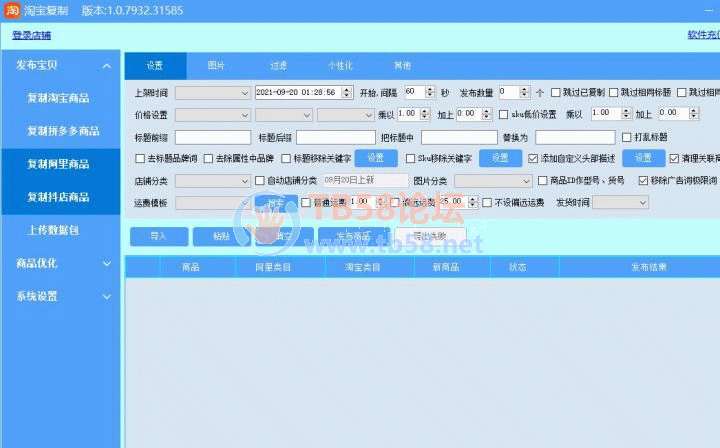The height and width of the screenshot is (448, 720).
Task: Toggle the 商品ID作型号、货号 checkbox
Action: pos(543,181)
